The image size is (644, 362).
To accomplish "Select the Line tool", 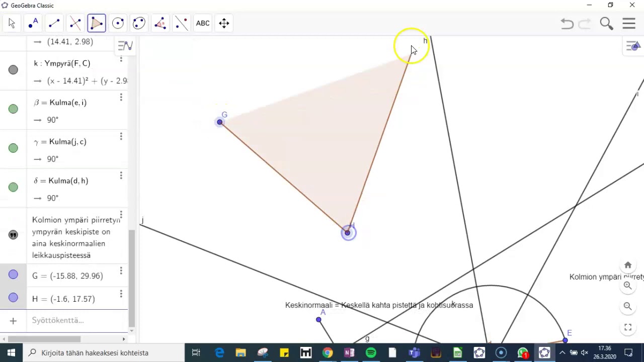I will (x=54, y=23).
